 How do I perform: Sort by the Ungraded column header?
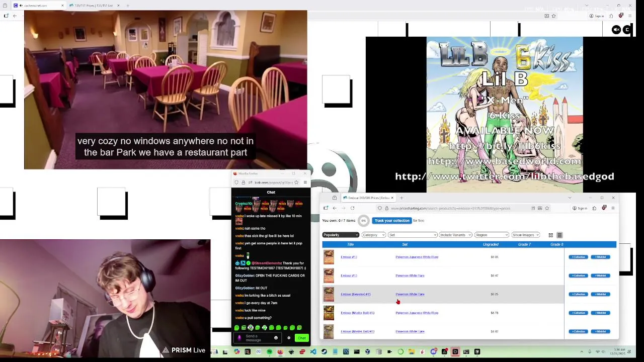tap(491, 244)
